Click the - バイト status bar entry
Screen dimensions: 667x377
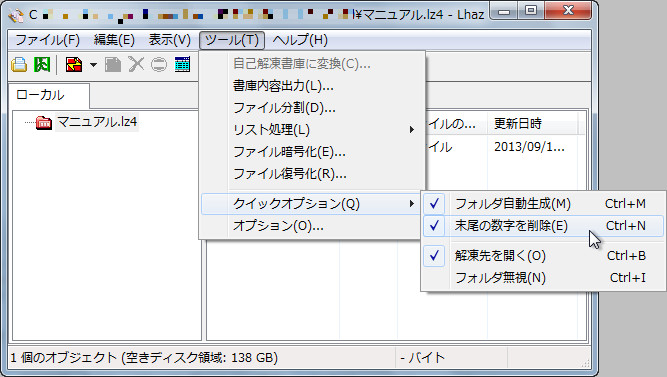(422, 358)
